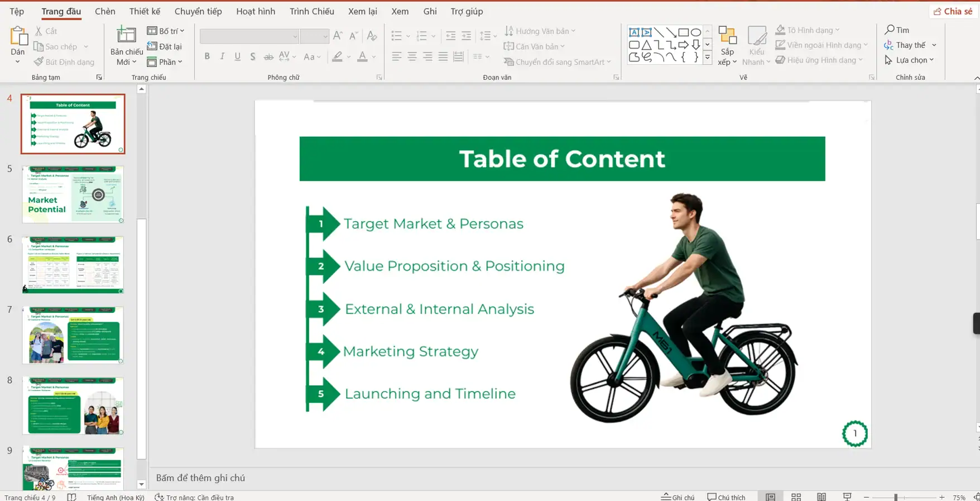980x501 pixels.
Task: Toggle Bold formatting
Action: (x=207, y=56)
